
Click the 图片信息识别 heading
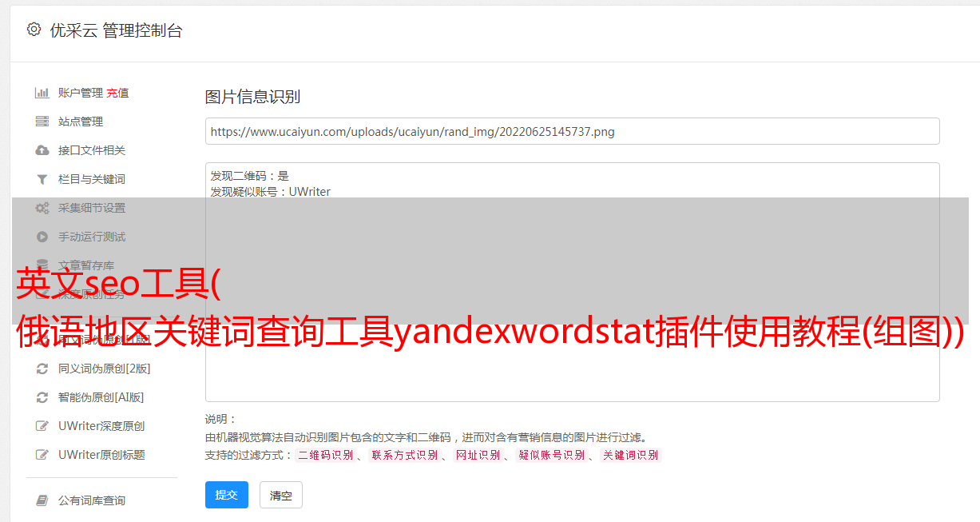252,97
